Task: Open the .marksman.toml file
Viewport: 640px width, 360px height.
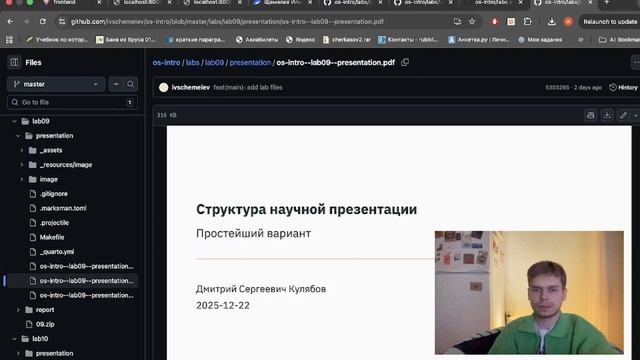Action: 63,208
